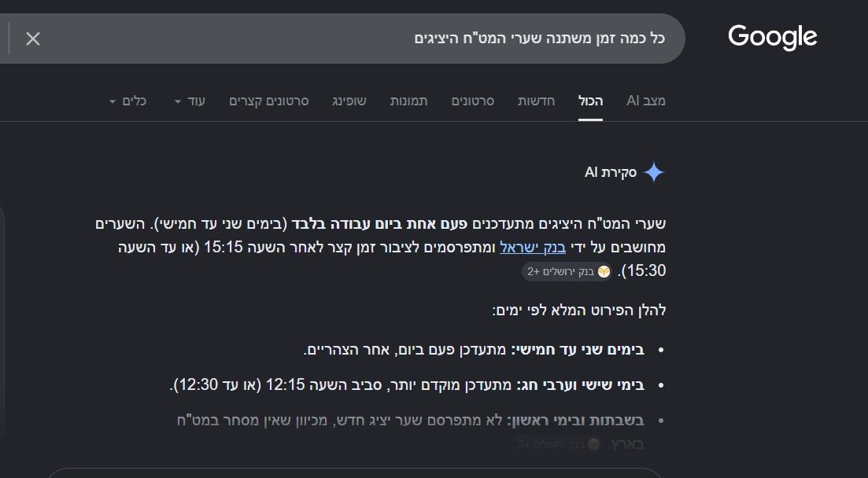Switch to the תמונות tab
This screenshot has width=868, height=478.
pyautogui.click(x=408, y=101)
